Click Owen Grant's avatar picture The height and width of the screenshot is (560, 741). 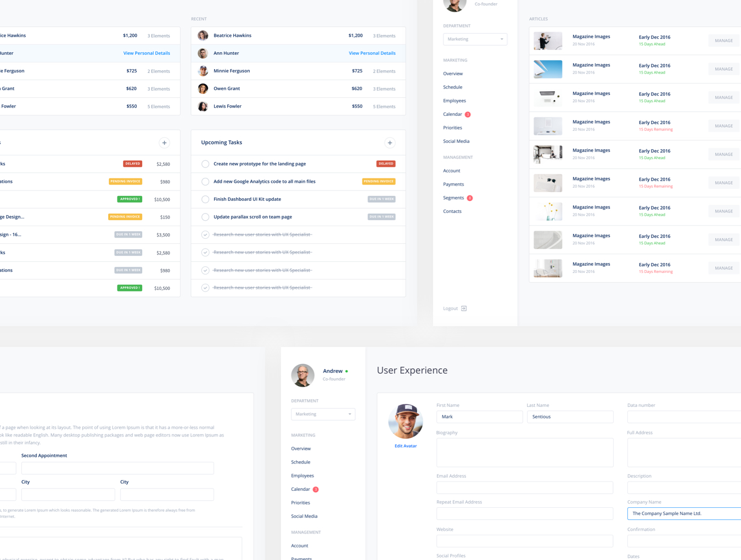[x=203, y=89]
